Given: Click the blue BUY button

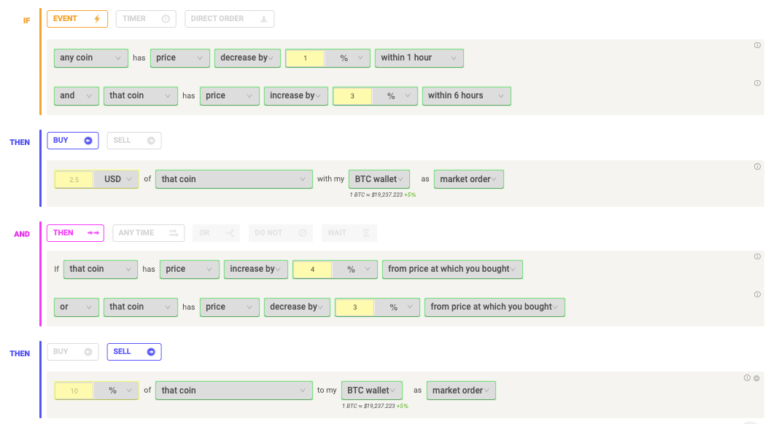Looking at the screenshot, I should (x=72, y=141).
